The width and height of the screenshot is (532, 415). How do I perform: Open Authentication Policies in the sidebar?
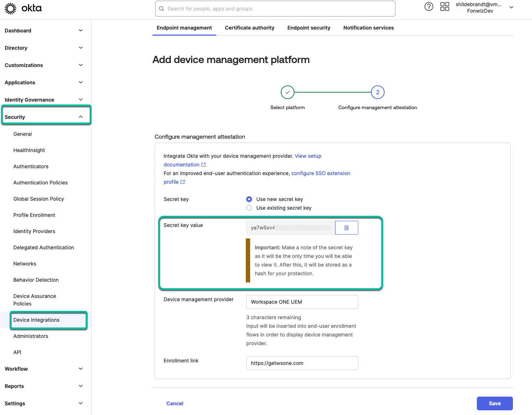click(x=40, y=183)
